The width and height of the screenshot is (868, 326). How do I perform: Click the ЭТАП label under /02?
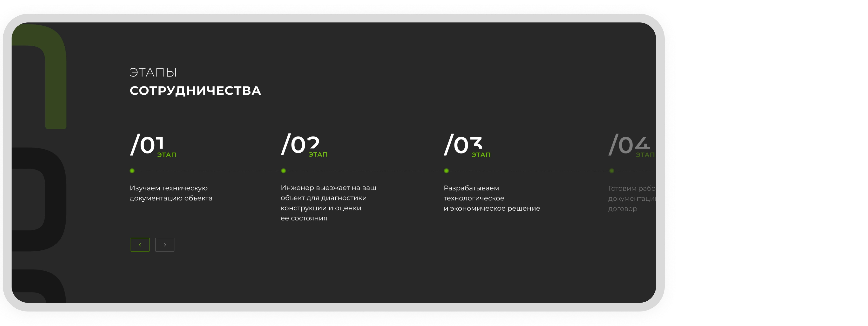click(x=318, y=155)
